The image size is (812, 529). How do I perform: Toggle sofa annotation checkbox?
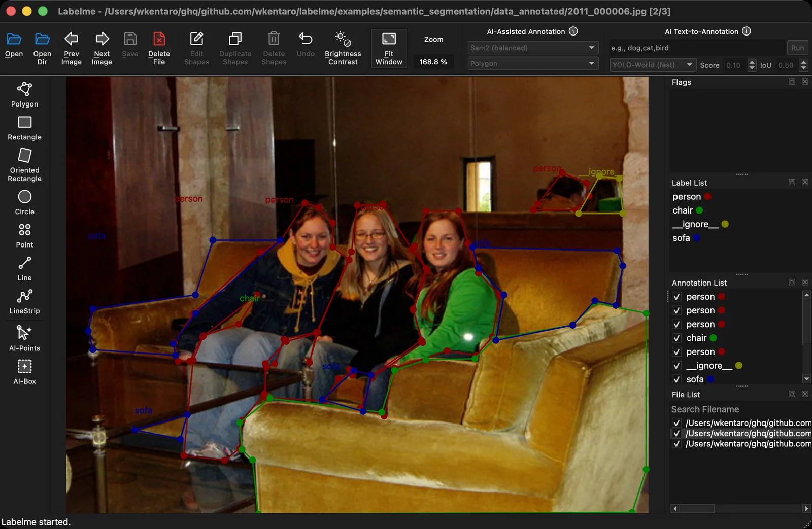click(676, 379)
